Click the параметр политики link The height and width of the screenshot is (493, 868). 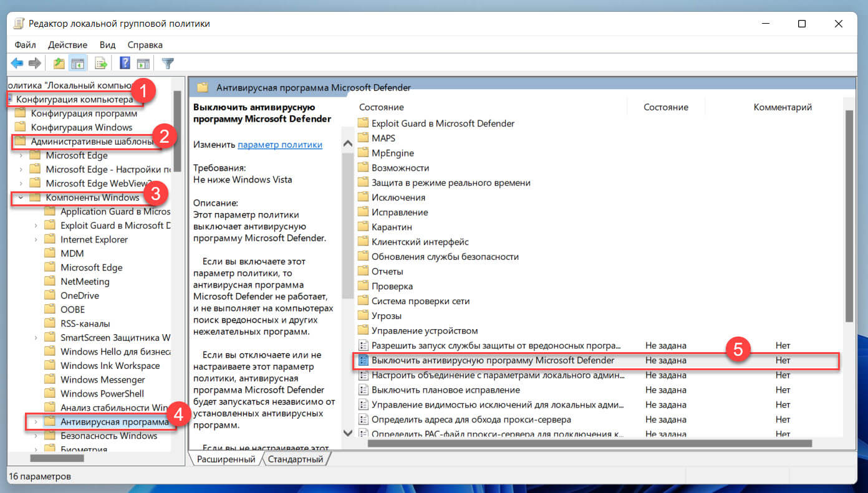(x=280, y=145)
